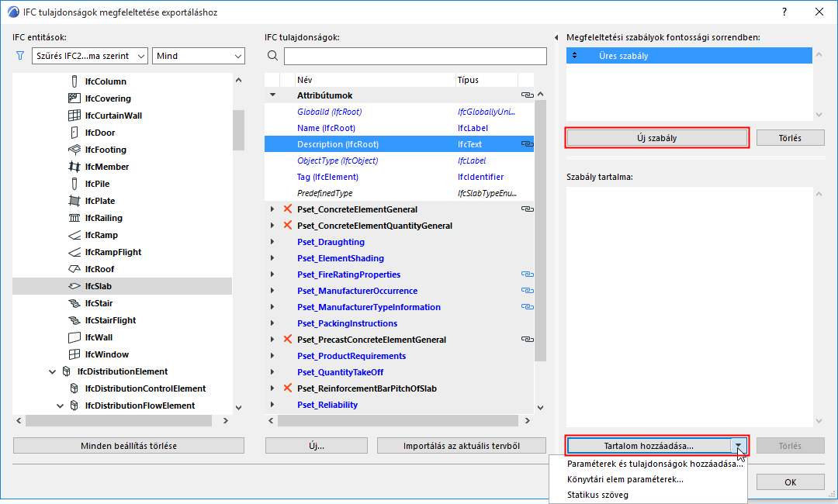Click the filter funnel icon above entities
The width and height of the screenshot is (838, 504).
click(x=20, y=56)
